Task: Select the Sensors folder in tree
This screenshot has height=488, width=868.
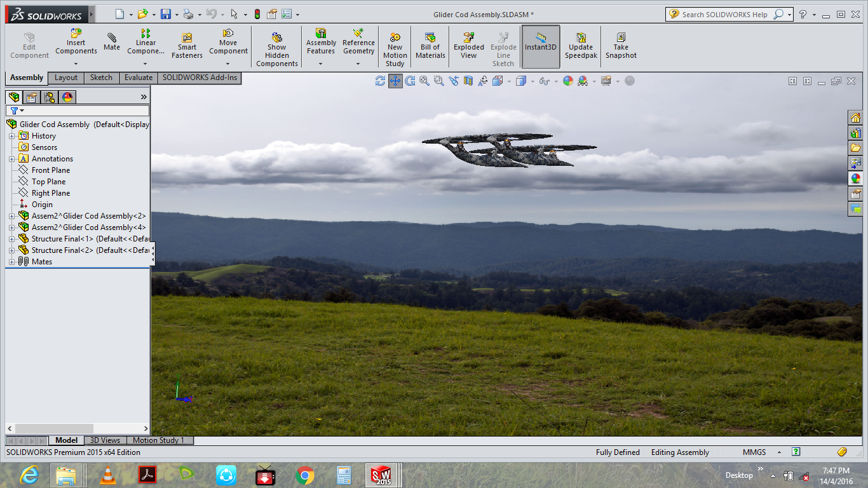Action: pyautogui.click(x=44, y=147)
